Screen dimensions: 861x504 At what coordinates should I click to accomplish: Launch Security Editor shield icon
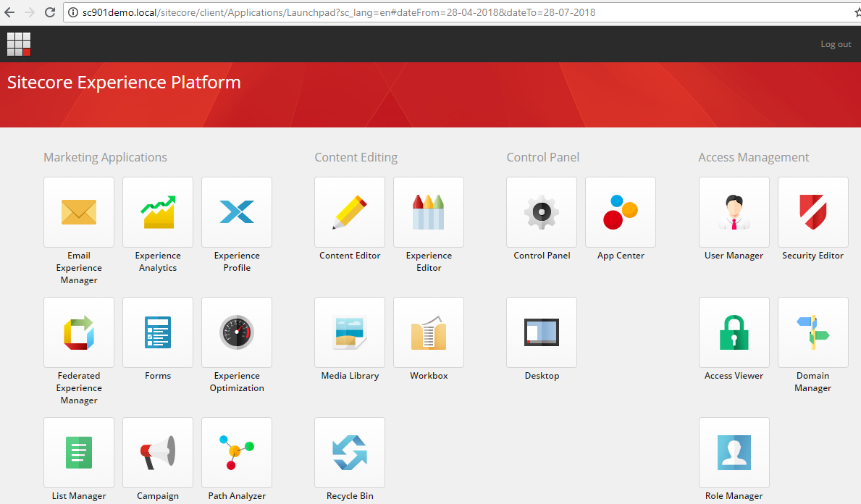click(x=813, y=212)
